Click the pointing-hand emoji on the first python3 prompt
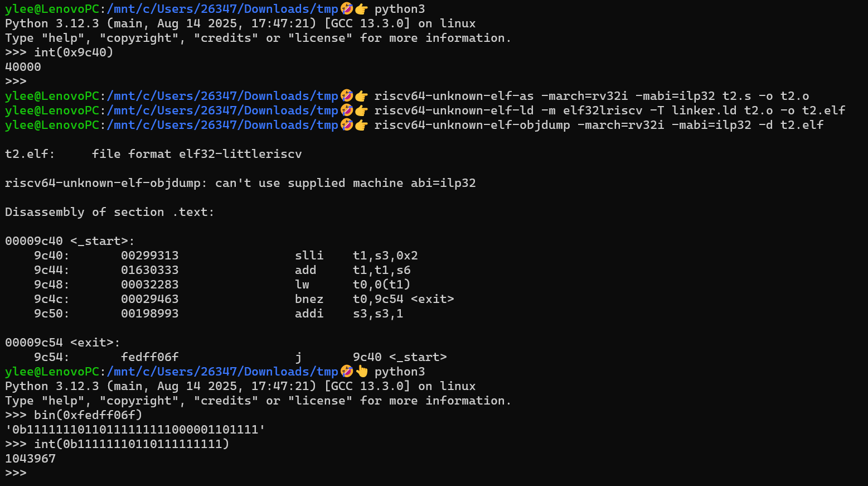This screenshot has height=486, width=868. pyautogui.click(x=361, y=9)
